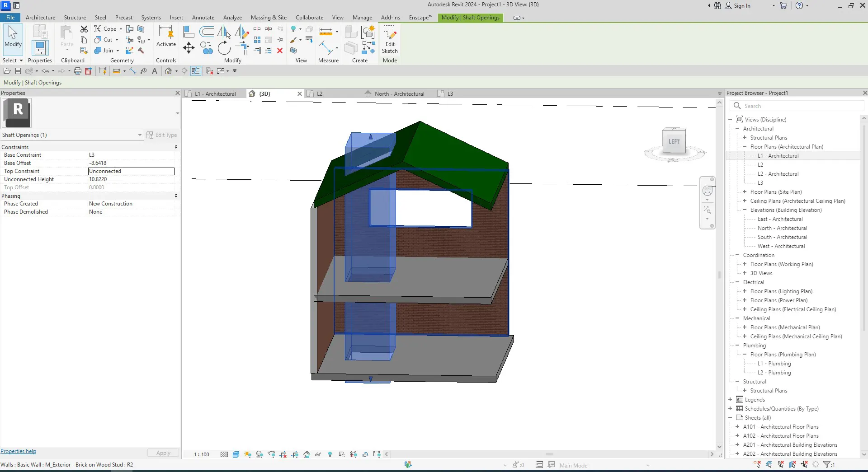Viewport: 868px width, 472px height.
Task: Click Sign In button
Action: (738, 6)
